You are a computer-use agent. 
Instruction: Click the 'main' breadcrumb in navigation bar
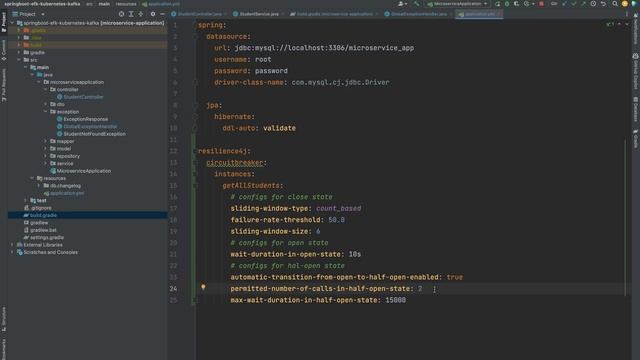click(x=104, y=4)
